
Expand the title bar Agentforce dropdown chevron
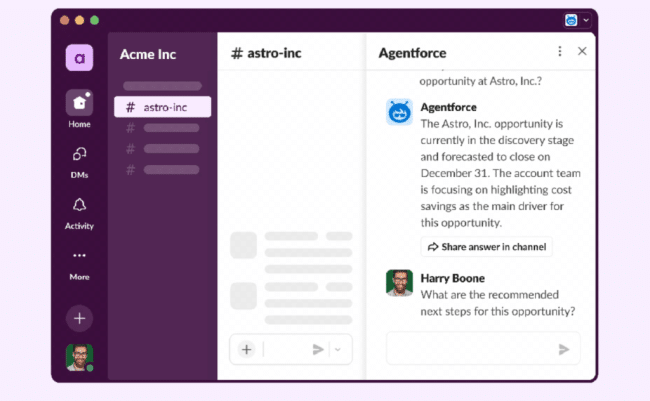tap(586, 20)
